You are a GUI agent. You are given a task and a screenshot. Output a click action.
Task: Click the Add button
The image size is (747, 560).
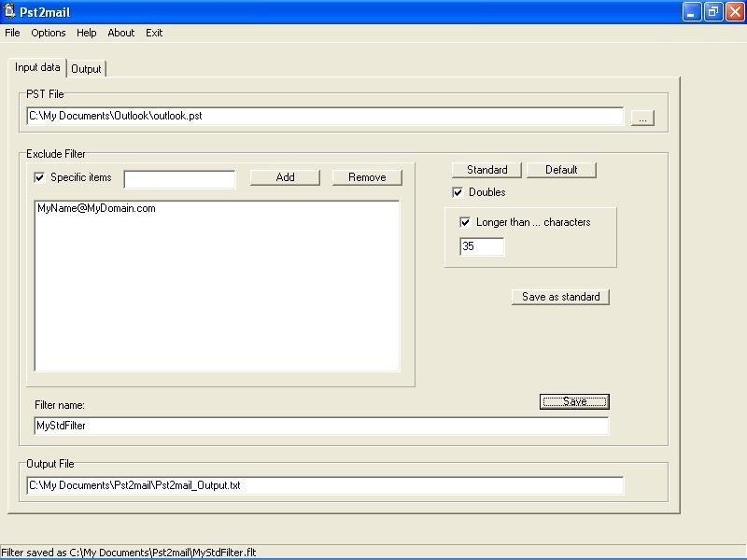tap(285, 177)
